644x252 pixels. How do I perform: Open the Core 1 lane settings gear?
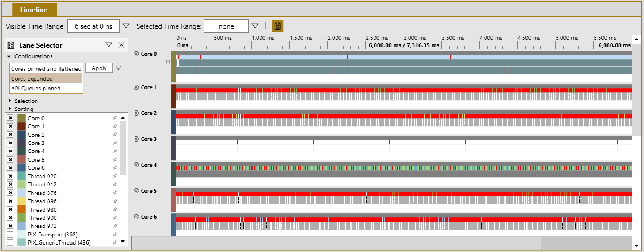pyautogui.click(x=136, y=87)
